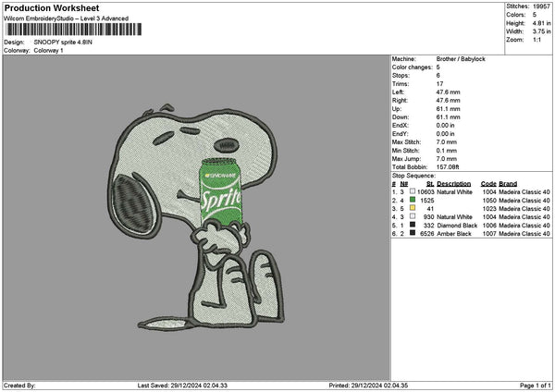Select the Colorway 1 value
555x392 pixels.
click(x=48, y=50)
